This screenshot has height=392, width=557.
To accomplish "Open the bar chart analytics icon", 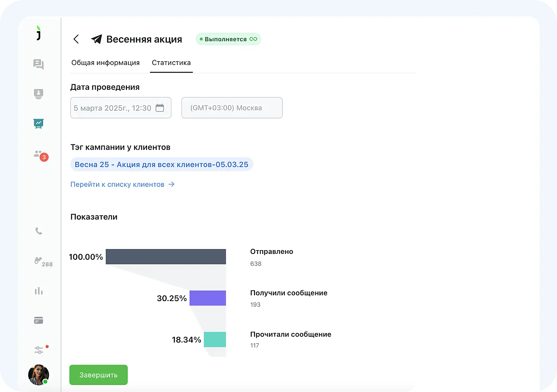I will [39, 291].
